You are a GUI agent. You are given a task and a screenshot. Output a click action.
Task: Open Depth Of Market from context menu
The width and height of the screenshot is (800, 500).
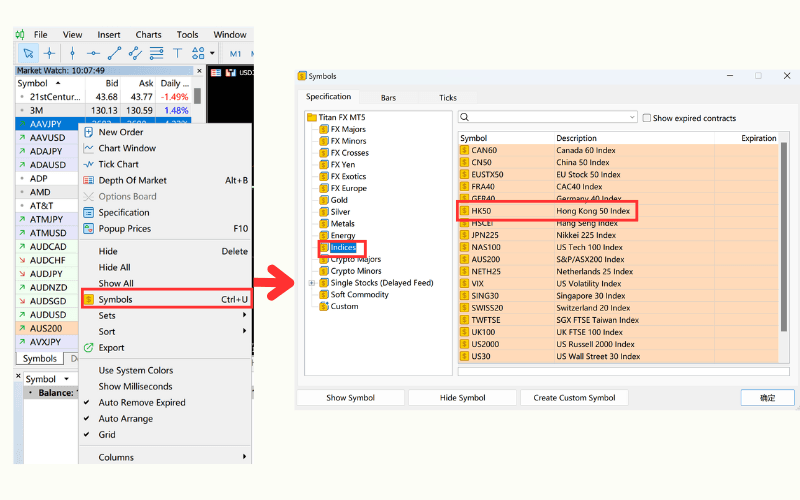(x=132, y=180)
